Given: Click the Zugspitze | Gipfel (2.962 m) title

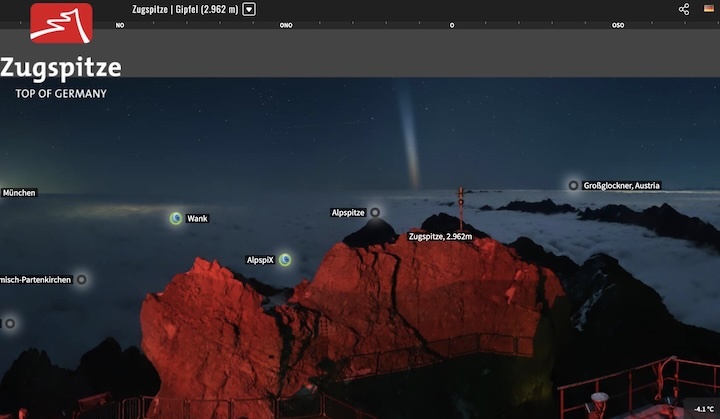Looking at the screenshot, I should (185, 9).
